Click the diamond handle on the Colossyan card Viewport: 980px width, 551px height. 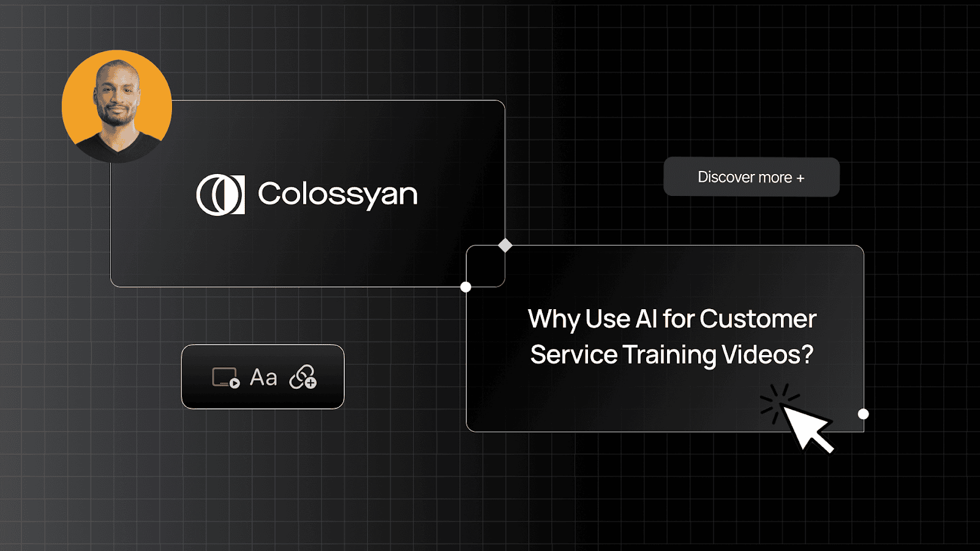(x=505, y=246)
